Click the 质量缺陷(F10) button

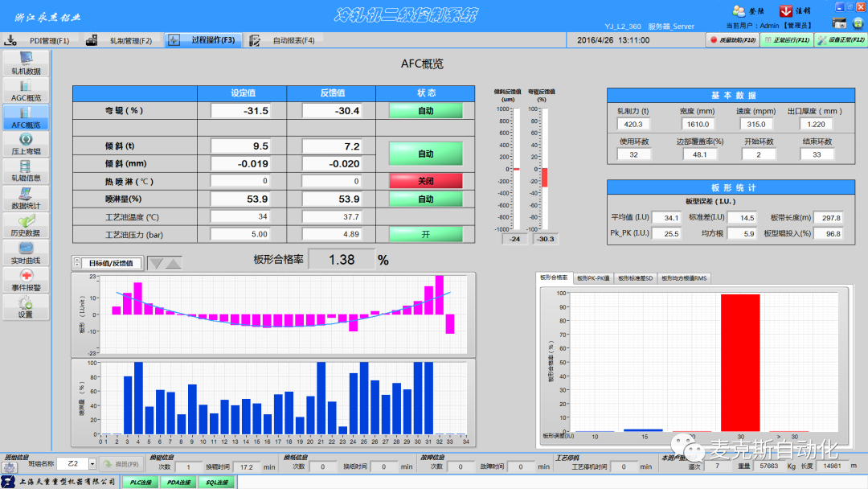pos(731,40)
